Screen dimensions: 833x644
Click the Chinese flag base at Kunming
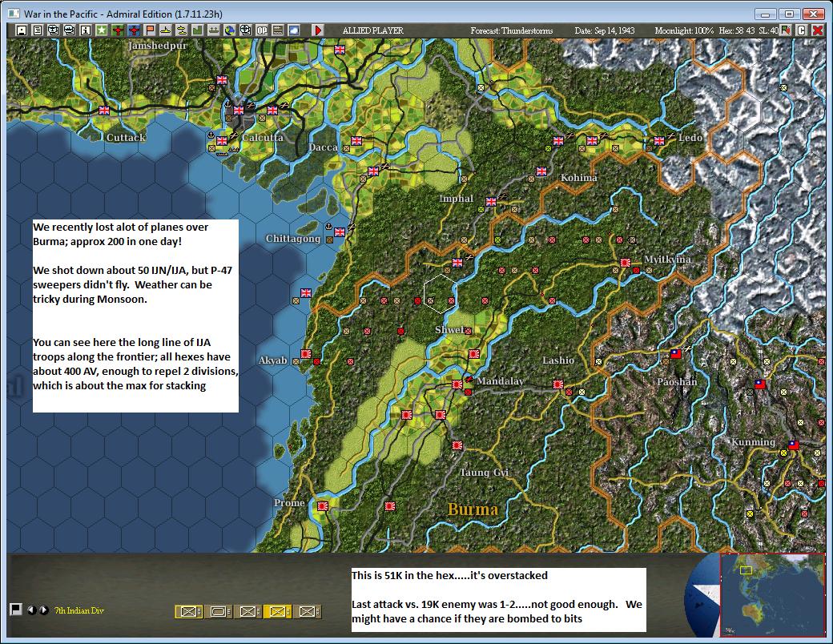[x=794, y=445]
